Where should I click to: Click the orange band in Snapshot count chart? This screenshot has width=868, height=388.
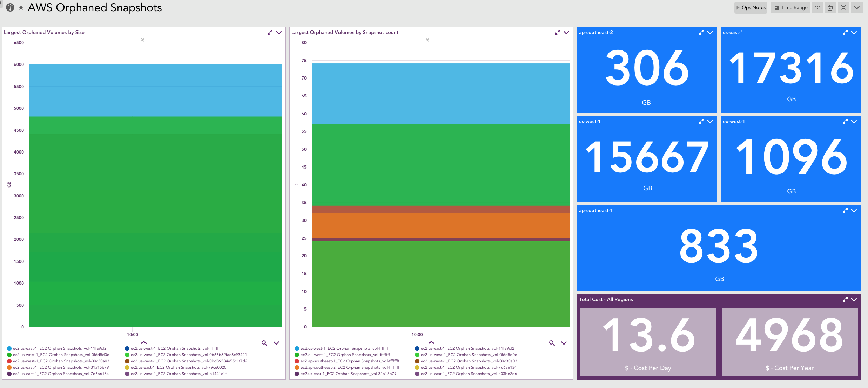440,225
